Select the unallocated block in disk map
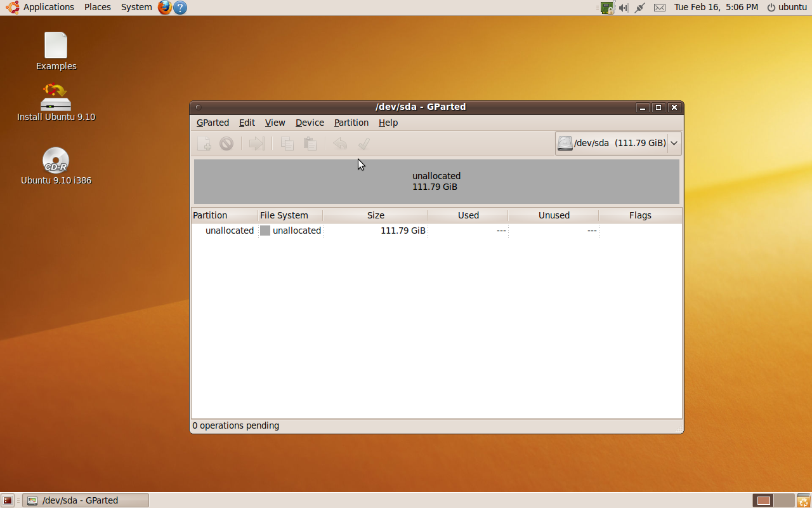812x508 pixels. tap(436, 182)
